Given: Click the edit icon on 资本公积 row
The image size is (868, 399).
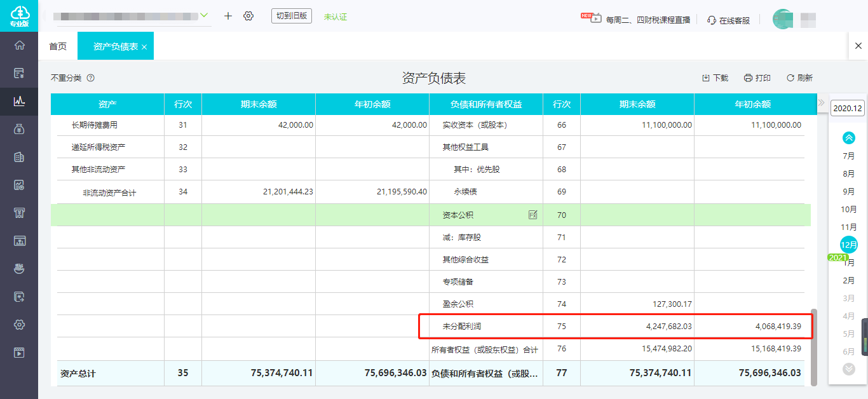Looking at the screenshot, I should pos(533,215).
